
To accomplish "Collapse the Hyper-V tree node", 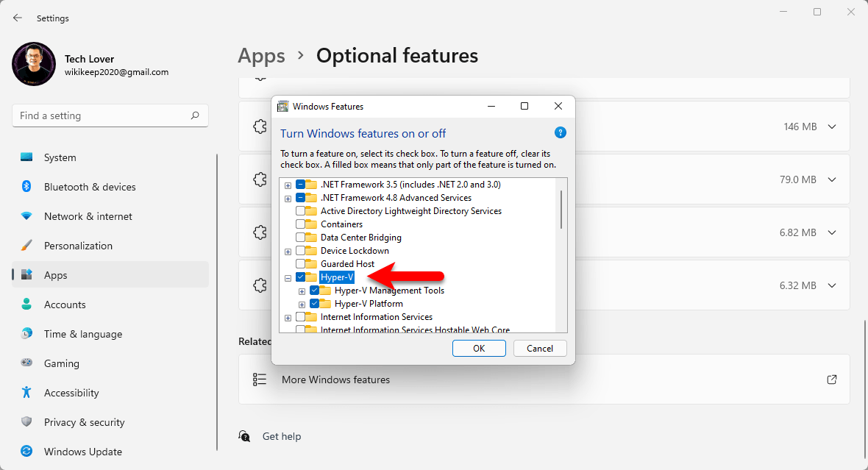I will point(288,278).
